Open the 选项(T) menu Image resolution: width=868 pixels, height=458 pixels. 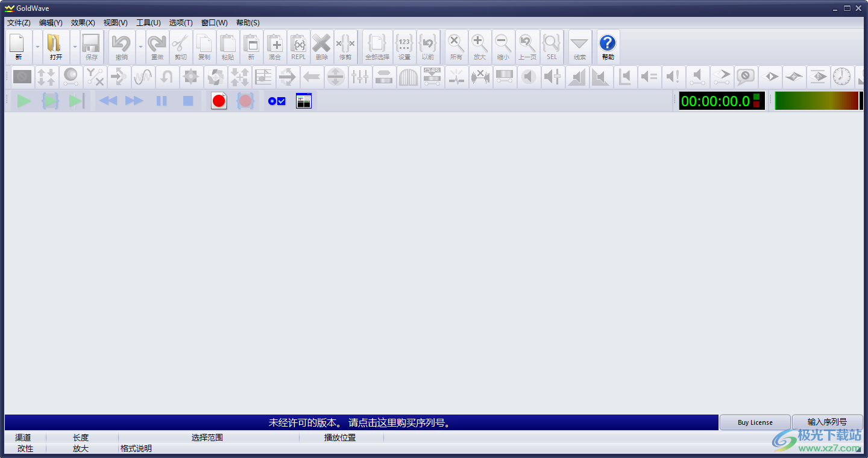(x=181, y=23)
